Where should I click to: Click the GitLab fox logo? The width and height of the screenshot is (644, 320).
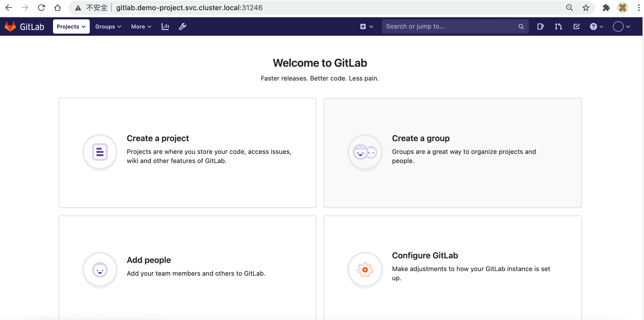coord(10,26)
